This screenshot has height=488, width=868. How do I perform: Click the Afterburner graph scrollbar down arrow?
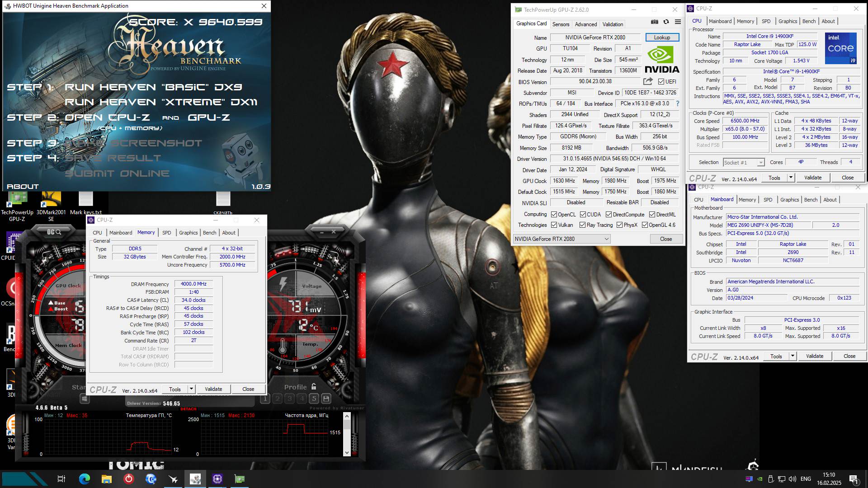point(347,452)
